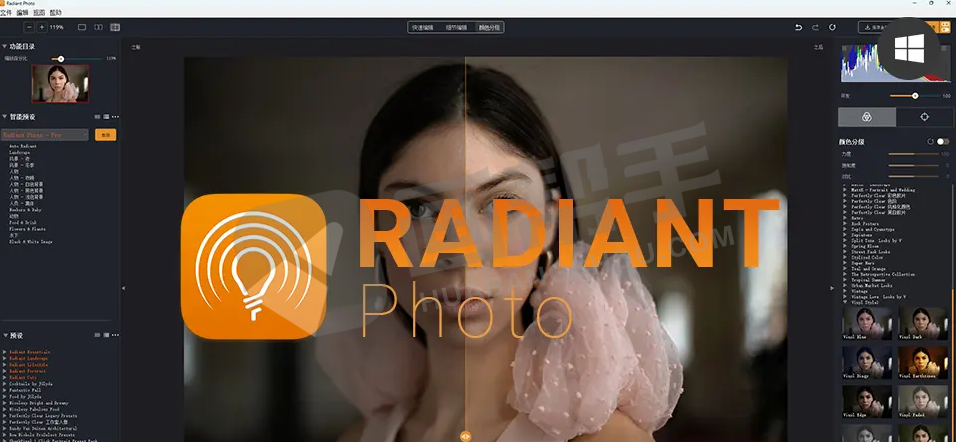Apply the Vinyl Earthtones look thumbnail
The image size is (956, 442).
[922, 363]
